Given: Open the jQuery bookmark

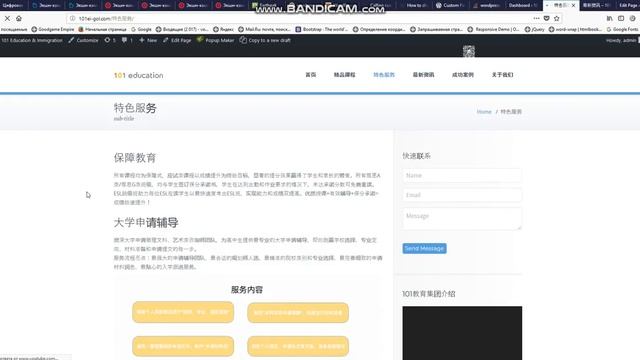Looking at the screenshot, I should [535, 29].
